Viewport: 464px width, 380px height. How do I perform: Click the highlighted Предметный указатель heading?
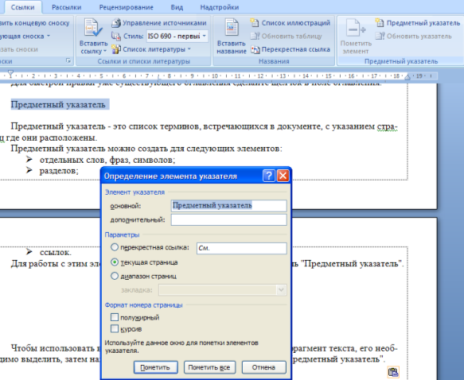pyautogui.click(x=58, y=105)
